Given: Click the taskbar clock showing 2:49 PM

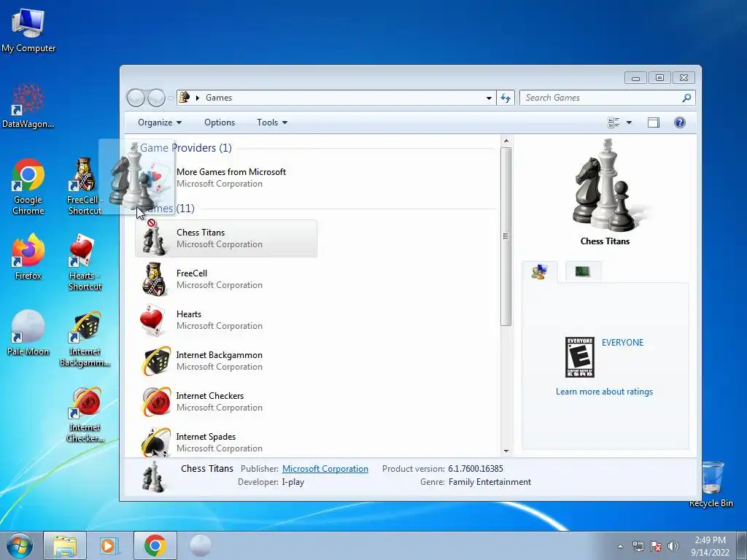Looking at the screenshot, I should tap(710, 546).
